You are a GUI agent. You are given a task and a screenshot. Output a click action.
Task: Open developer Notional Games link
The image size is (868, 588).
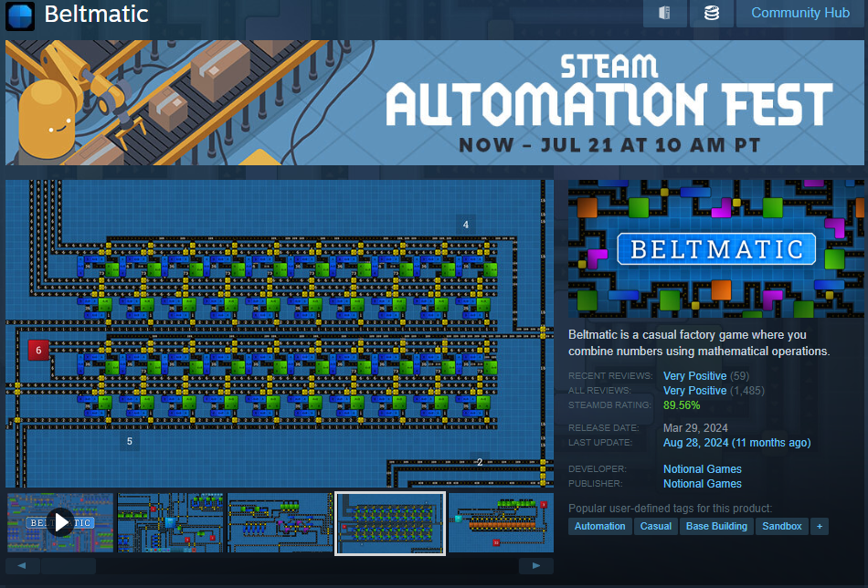pos(703,469)
